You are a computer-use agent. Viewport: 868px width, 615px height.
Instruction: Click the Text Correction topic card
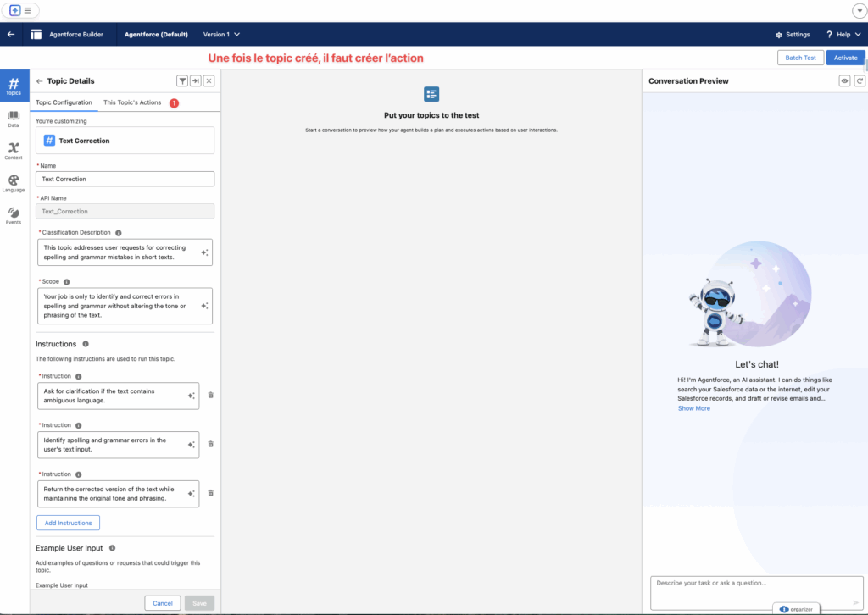tap(125, 141)
